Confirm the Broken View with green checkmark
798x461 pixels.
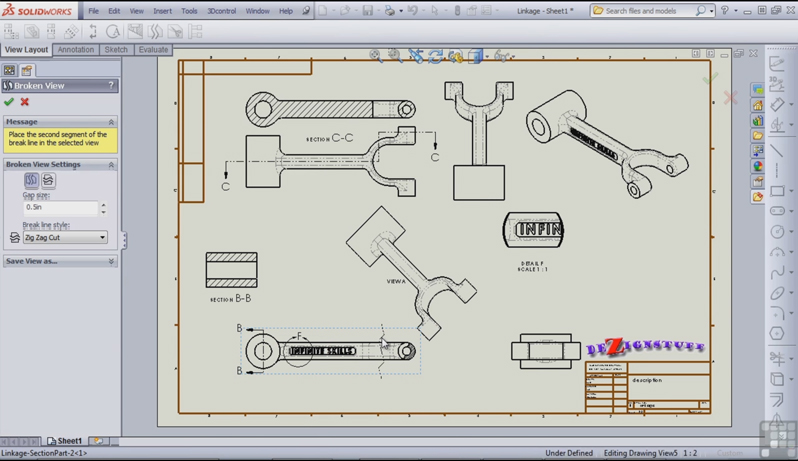9,102
